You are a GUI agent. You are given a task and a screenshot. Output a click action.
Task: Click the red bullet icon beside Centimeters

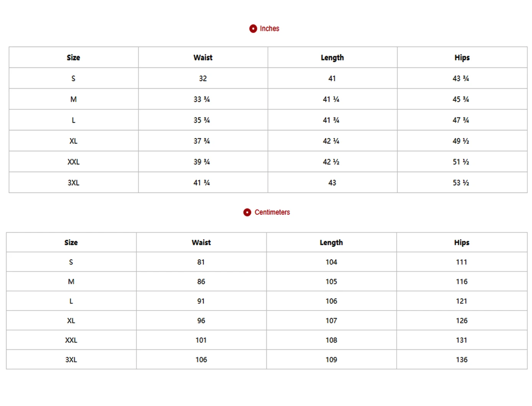pyautogui.click(x=247, y=212)
